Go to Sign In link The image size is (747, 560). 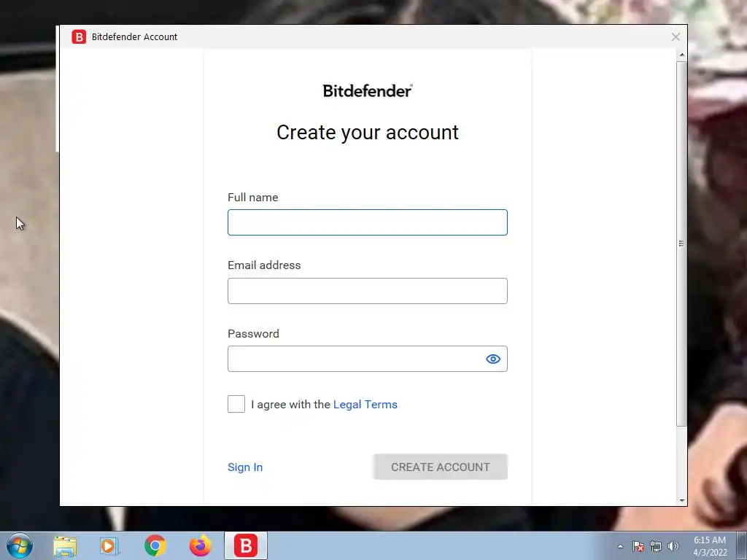(x=245, y=467)
